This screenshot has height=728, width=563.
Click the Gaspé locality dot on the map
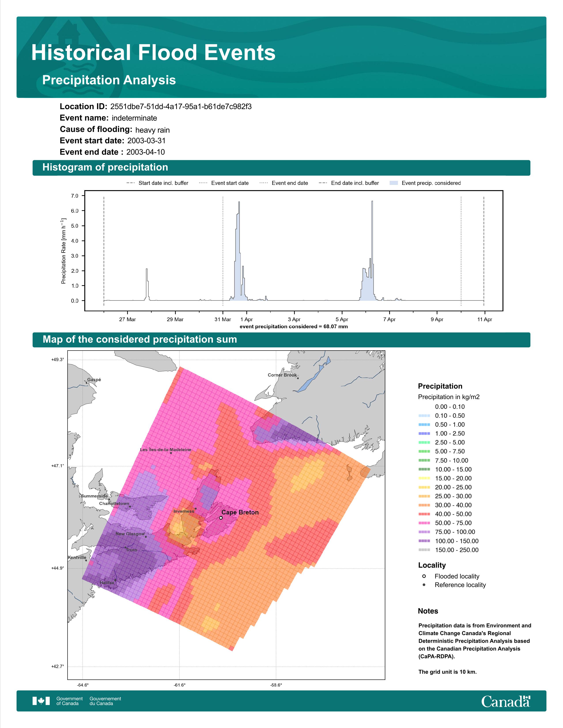click(x=86, y=383)
